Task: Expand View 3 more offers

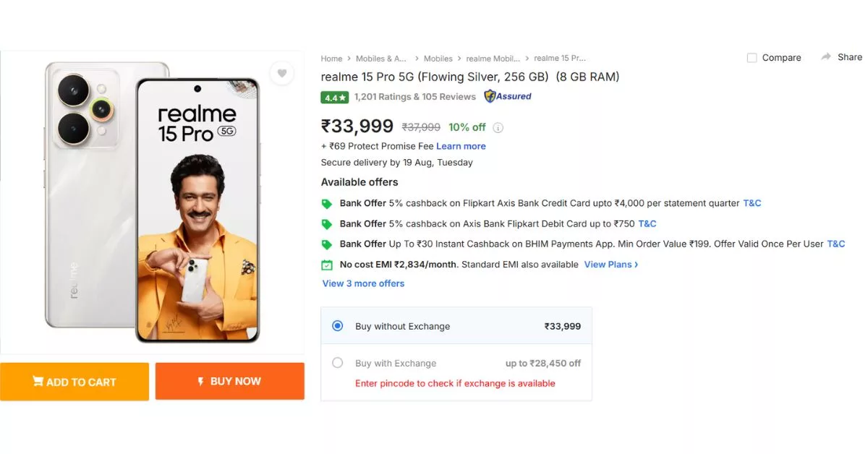Action: point(362,283)
